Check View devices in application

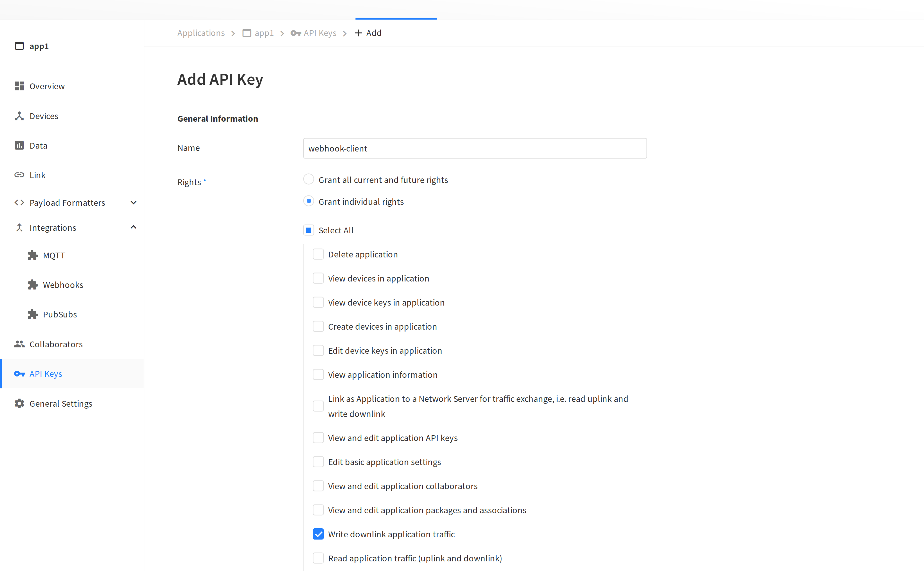pos(318,278)
